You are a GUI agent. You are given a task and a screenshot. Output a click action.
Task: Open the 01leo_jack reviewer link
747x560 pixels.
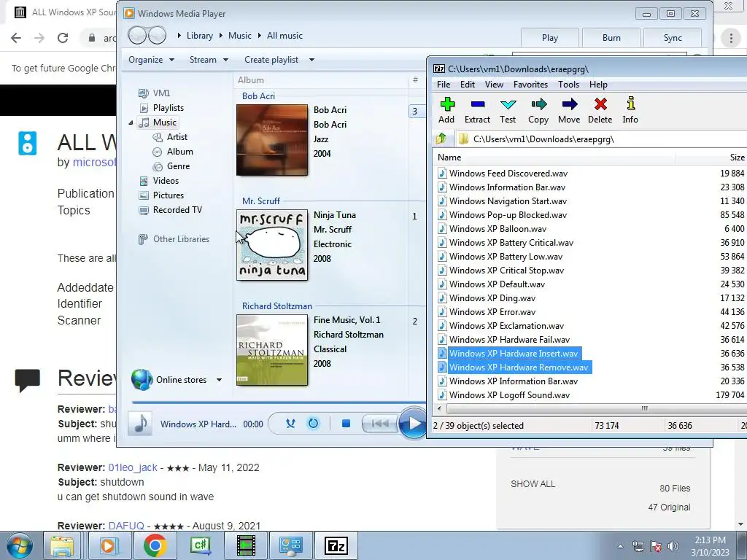click(133, 467)
